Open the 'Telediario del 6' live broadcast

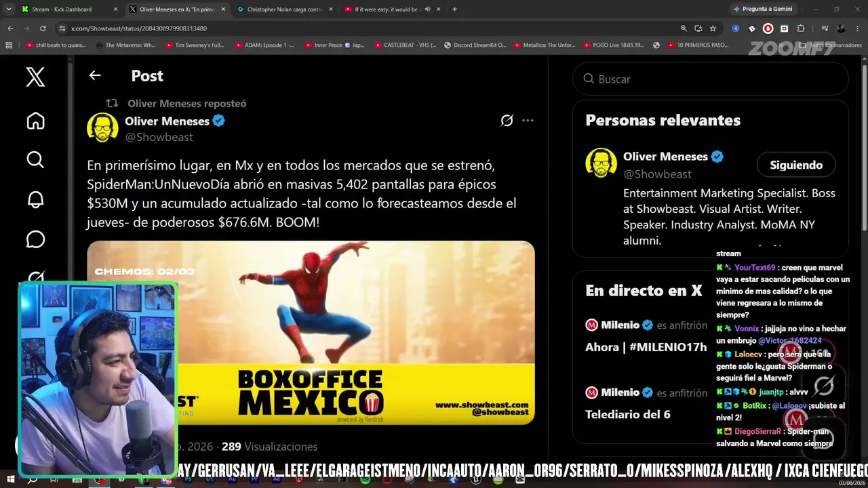pos(628,414)
